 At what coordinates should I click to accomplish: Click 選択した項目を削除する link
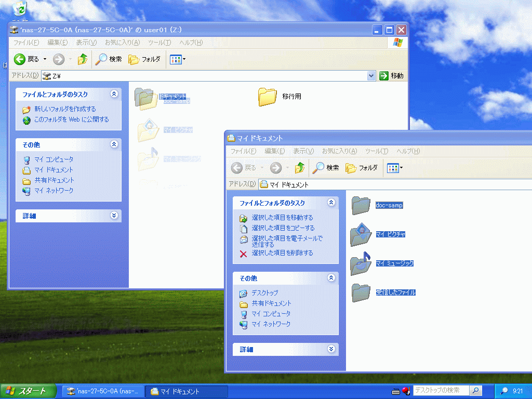[x=282, y=253]
